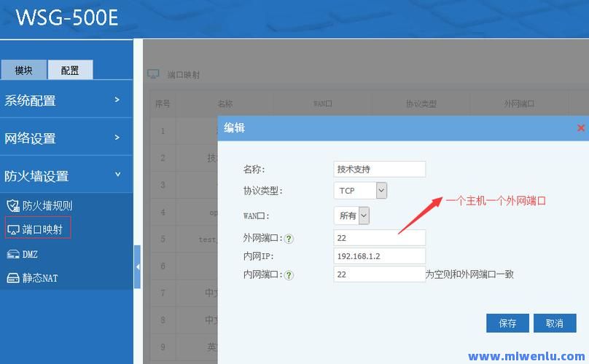
Task: Expand the 网络设置 menu section
Action: pos(66,138)
